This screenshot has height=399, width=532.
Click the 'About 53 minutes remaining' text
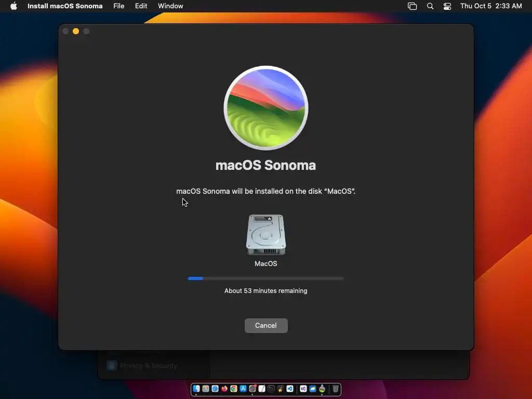[265, 291]
